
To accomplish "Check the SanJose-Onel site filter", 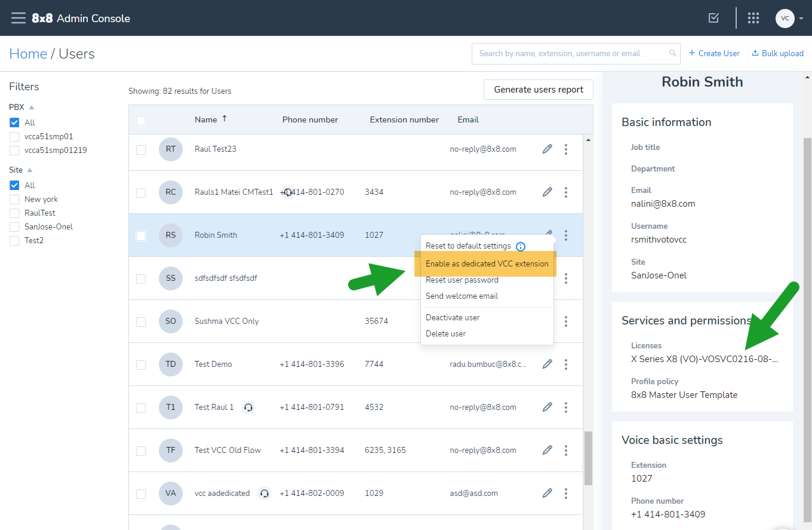I will point(14,226).
